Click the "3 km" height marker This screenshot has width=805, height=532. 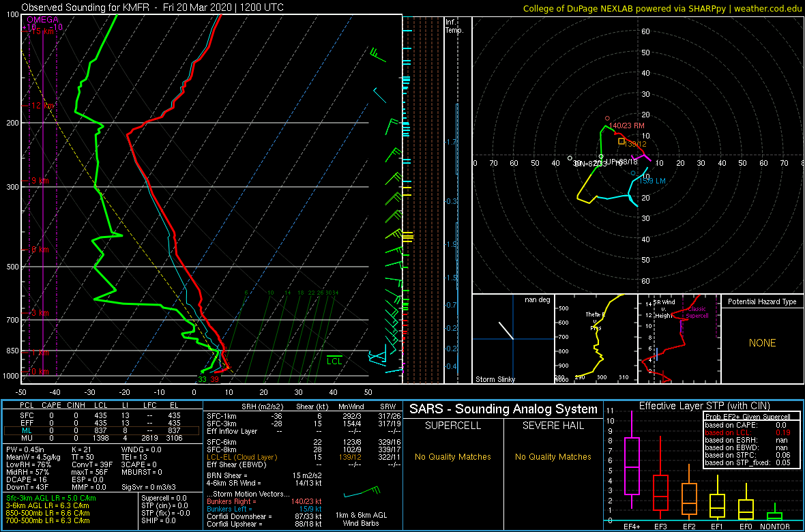pos(40,313)
